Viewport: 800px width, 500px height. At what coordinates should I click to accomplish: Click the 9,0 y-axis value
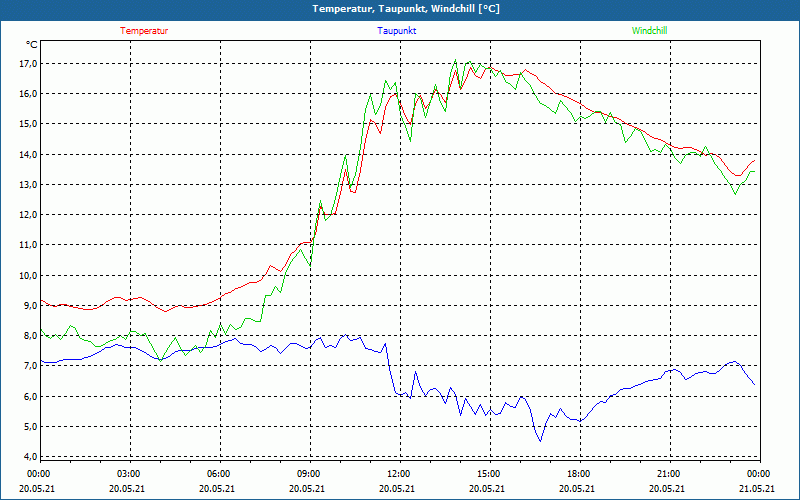click(30, 306)
